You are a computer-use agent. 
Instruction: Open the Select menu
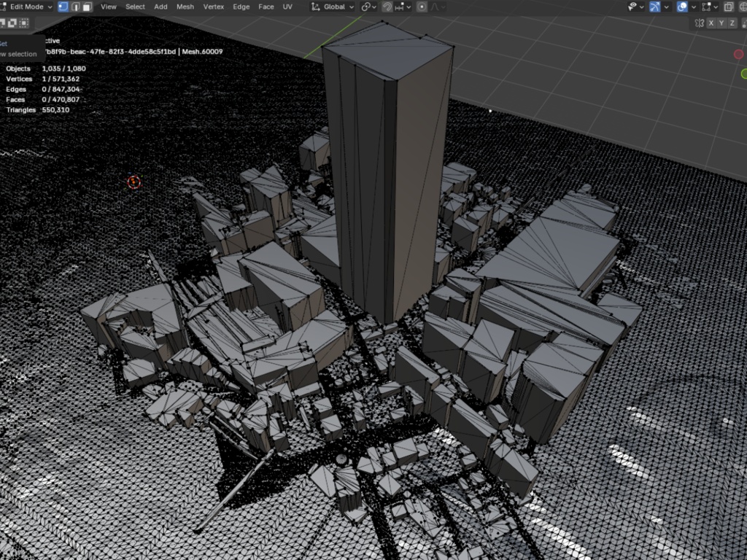135,7
